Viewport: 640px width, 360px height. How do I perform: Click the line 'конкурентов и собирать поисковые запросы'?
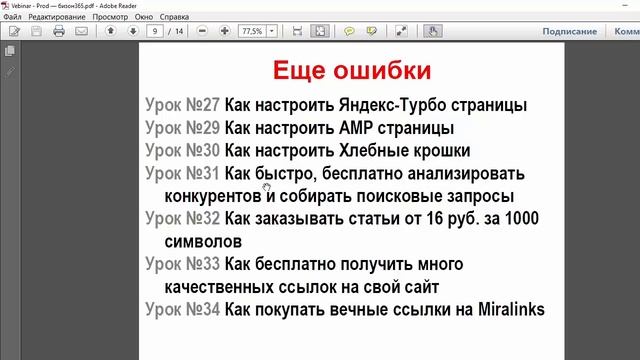point(339,196)
